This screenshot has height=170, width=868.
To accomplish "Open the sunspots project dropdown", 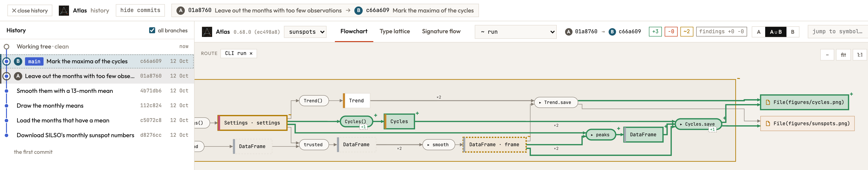I will (x=305, y=32).
